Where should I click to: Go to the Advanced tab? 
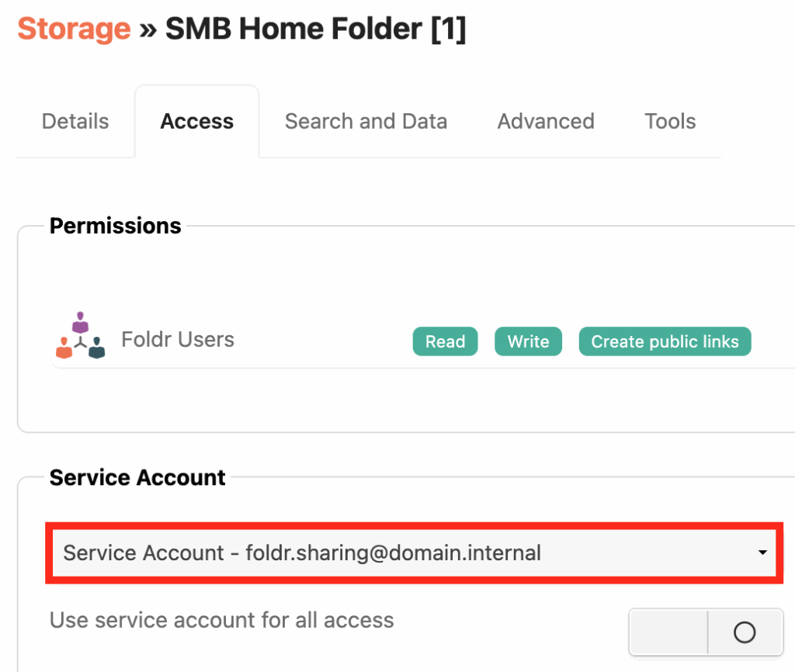546,122
